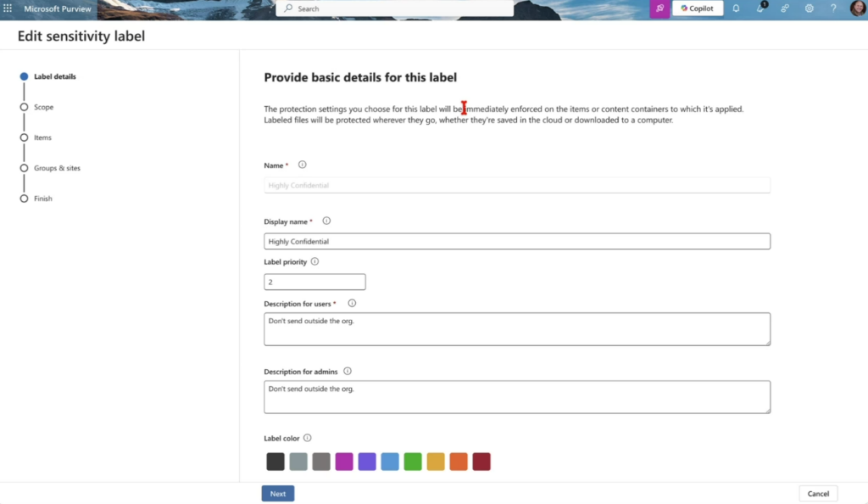Select the green label color swatch

413,462
